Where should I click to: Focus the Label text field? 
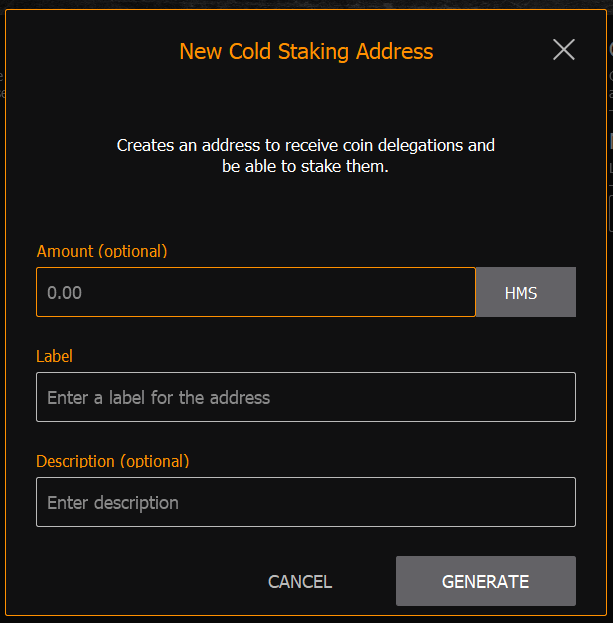[305, 397]
